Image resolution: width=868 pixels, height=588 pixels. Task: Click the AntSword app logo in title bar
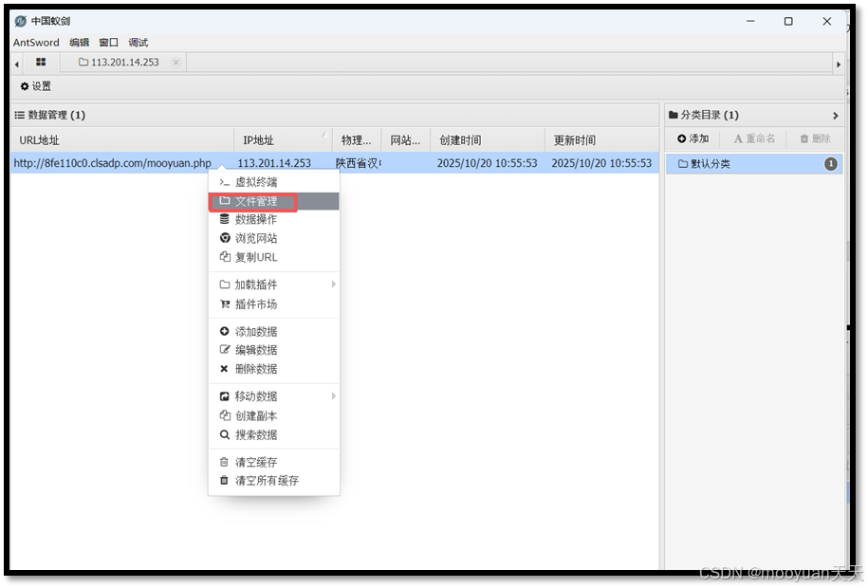click(21, 21)
